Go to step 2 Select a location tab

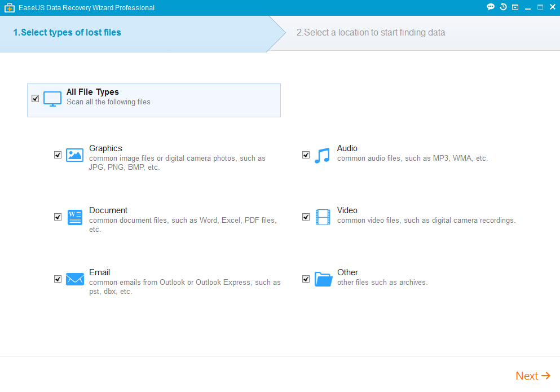[371, 33]
